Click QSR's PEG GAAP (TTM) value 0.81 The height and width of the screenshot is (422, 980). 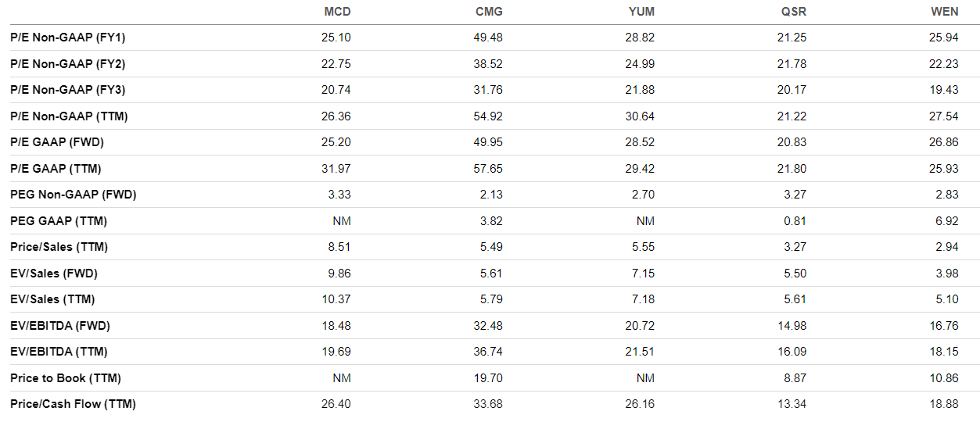pyautogui.click(x=795, y=221)
